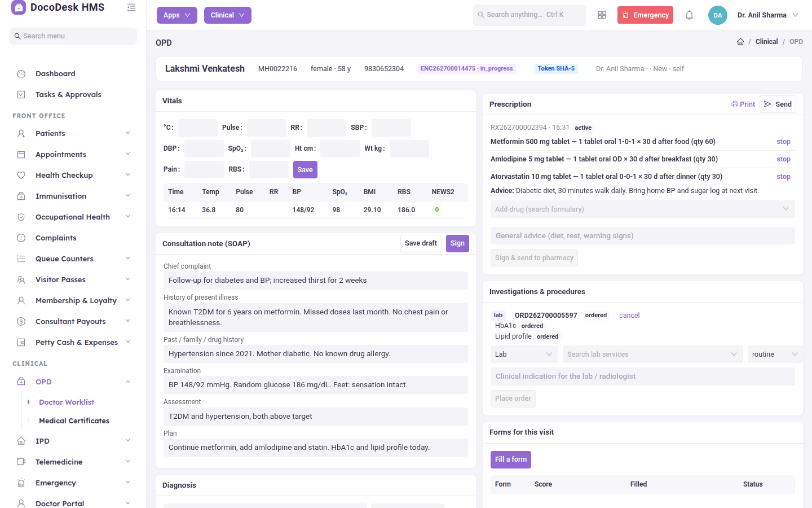Expand Search lab services dropdown
This screenshot has height=508, width=812.
pos(653,354)
